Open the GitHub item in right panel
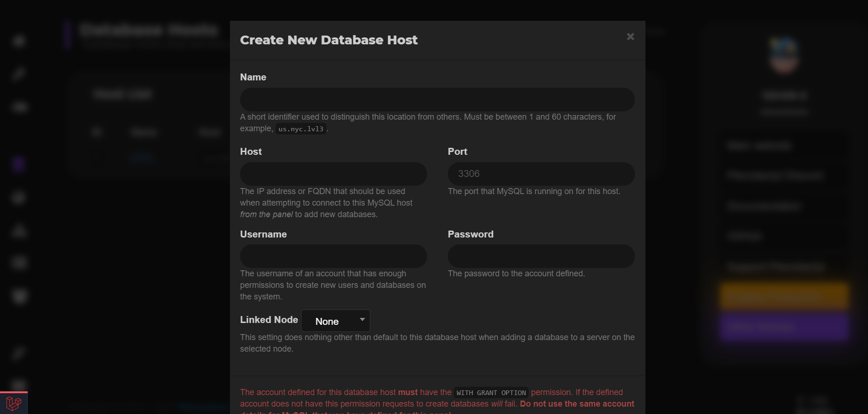 point(744,236)
